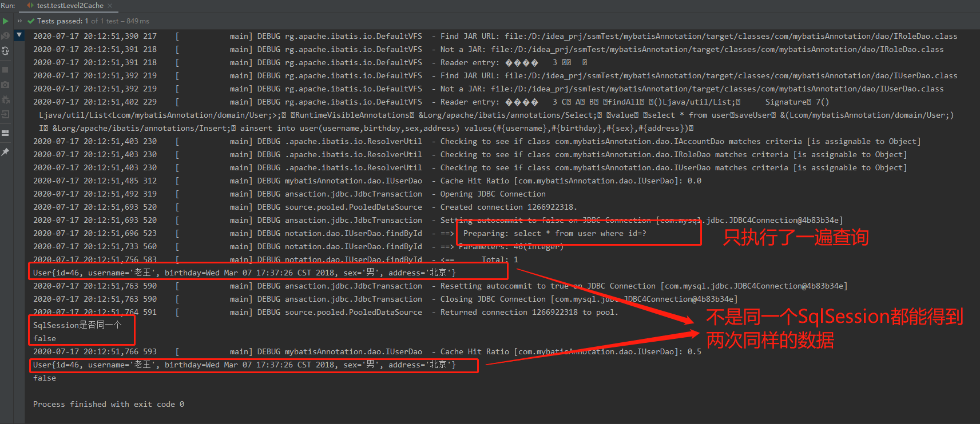Click 'Resetting autocommit to true' log line

[440, 286]
